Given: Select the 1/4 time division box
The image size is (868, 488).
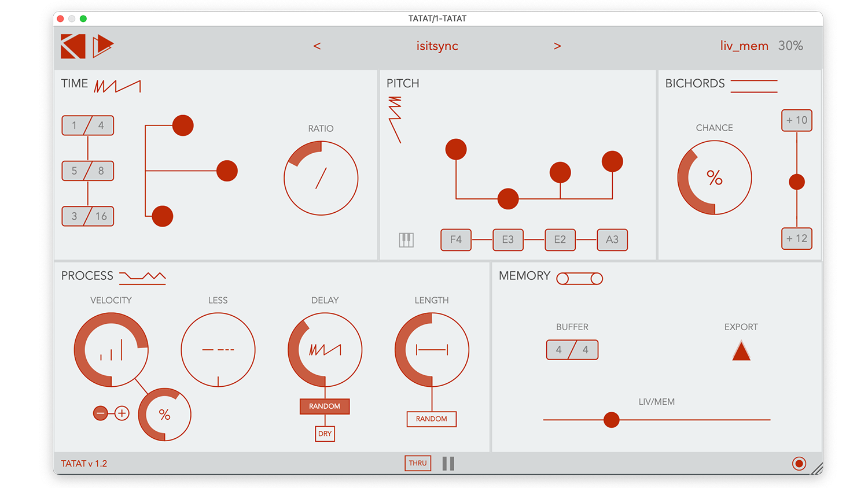Looking at the screenshot, I should [x=88, y=125].
